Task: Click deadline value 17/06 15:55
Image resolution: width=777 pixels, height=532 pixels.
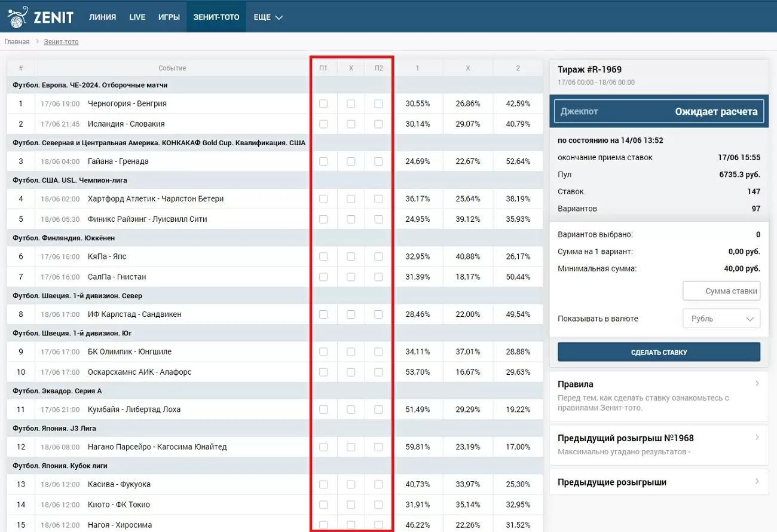Action: (x=739, y=158)
